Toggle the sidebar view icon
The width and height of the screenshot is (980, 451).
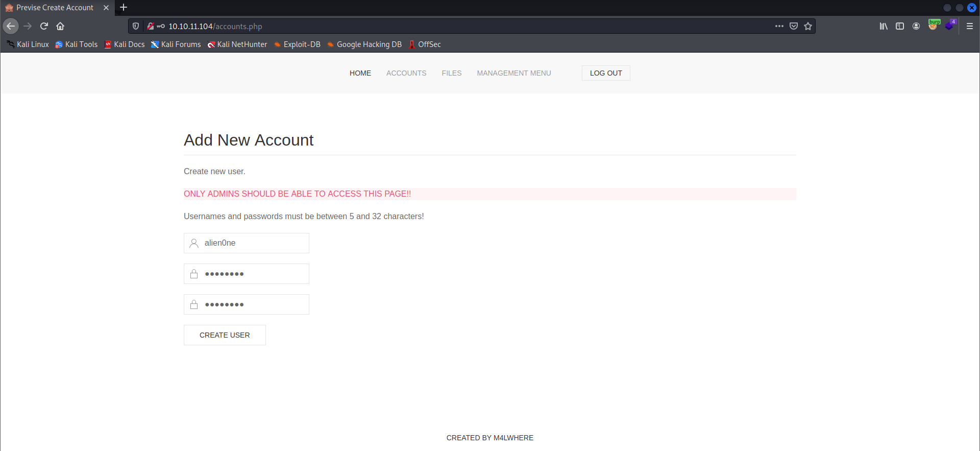(900, 26)
